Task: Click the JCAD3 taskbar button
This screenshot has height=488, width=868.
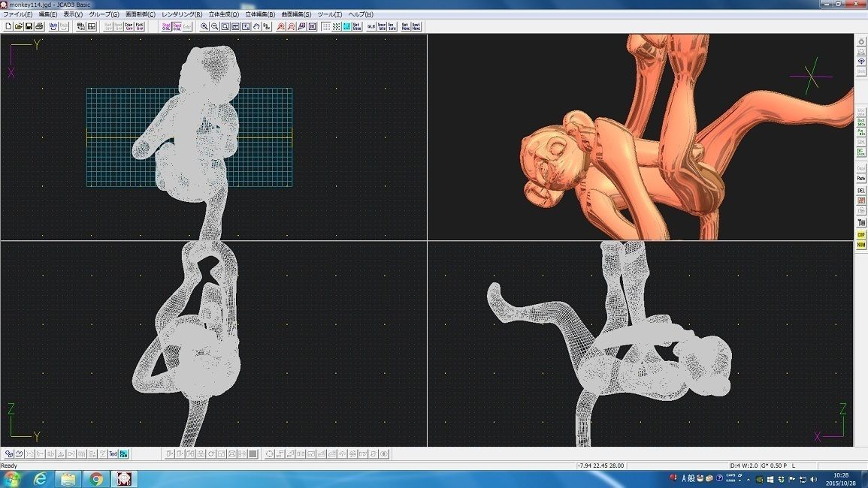Action: 123,479
